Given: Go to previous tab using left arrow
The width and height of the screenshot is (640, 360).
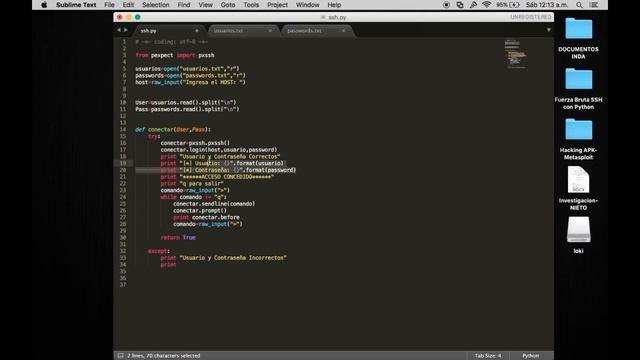Looking at the screenshot, I should point(119,30).
